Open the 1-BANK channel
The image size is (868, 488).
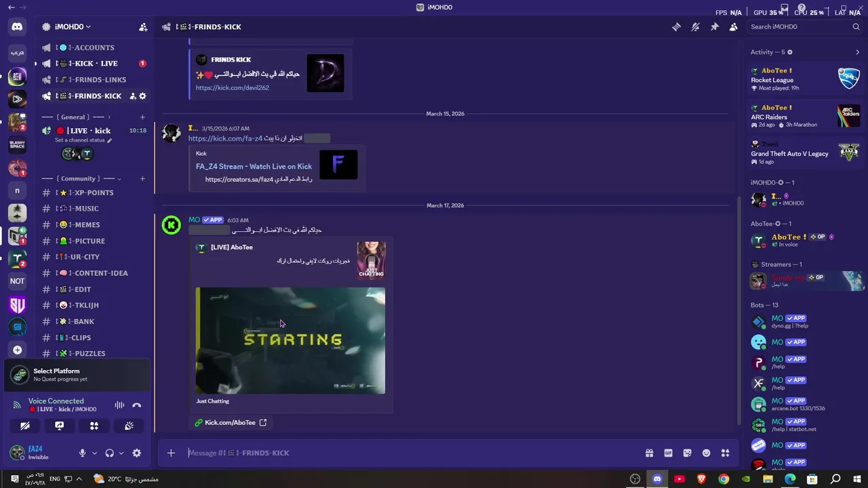pos(94,322)
